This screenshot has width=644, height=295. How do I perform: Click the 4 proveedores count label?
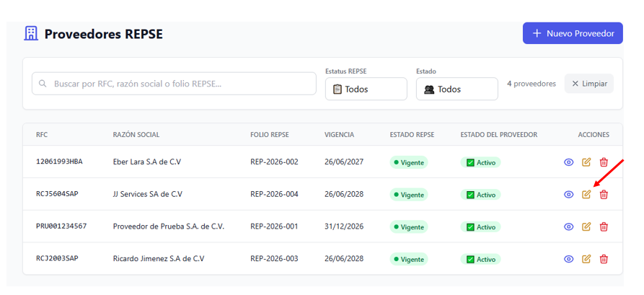pos(531,84)
